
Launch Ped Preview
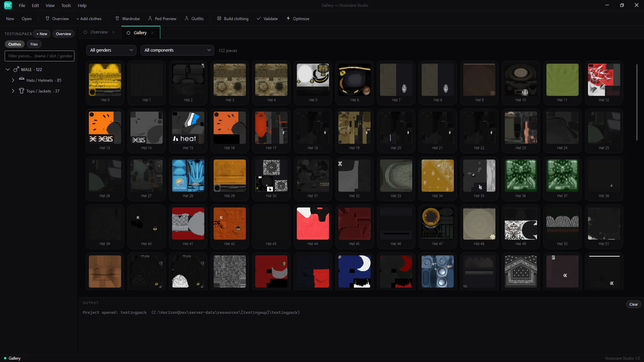[162, 19]
